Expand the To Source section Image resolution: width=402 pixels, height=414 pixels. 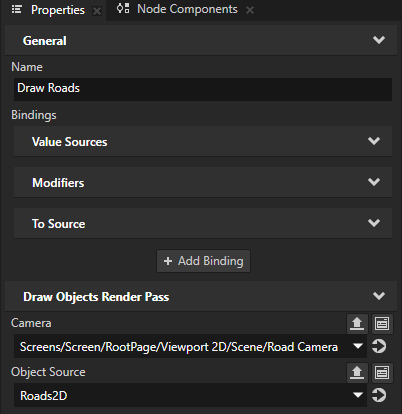(374, 223)
